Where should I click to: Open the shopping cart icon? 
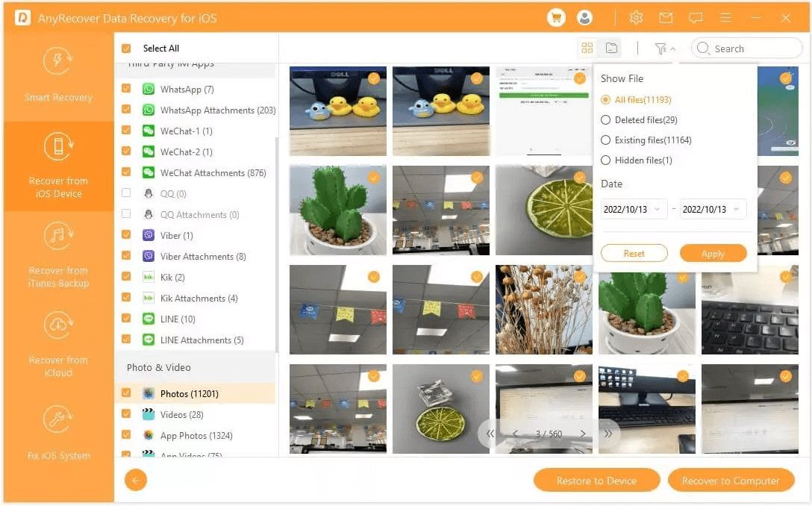(556, 18)
